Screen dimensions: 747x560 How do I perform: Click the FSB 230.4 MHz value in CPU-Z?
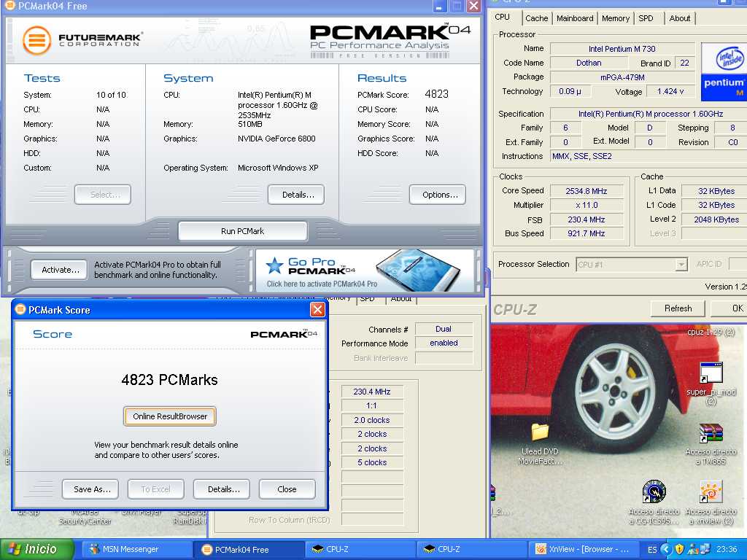point(586,219)
